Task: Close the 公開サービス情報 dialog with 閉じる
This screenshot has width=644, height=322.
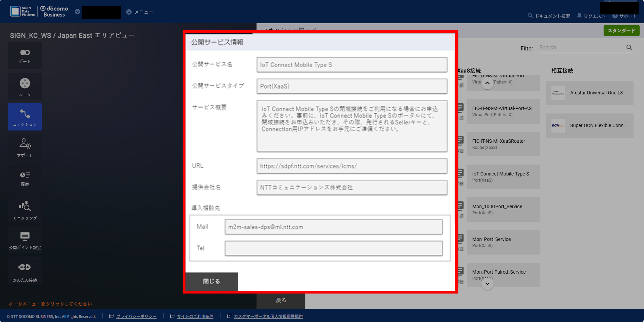Action: click(x=211, y=281)
